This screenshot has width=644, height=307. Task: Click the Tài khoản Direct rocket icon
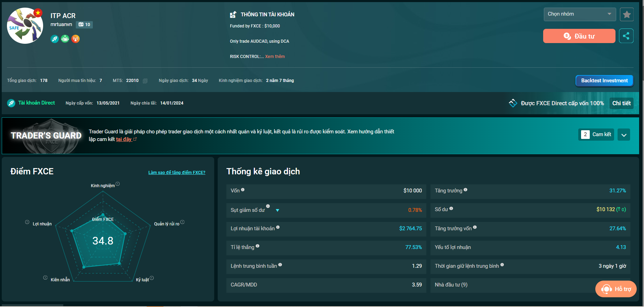coord(11,103)
